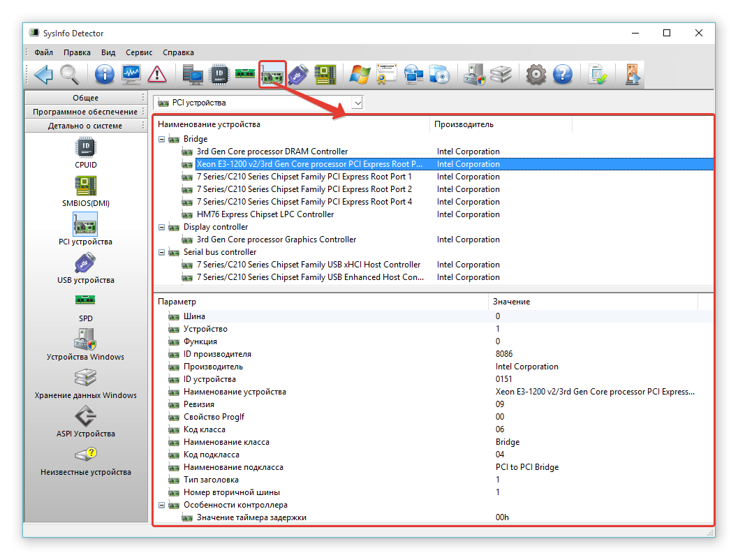This screenshot has height=560, width=738.
Task: Select SMBIOS(DMI) in the sidebar
Action: (x=86, y=191)
